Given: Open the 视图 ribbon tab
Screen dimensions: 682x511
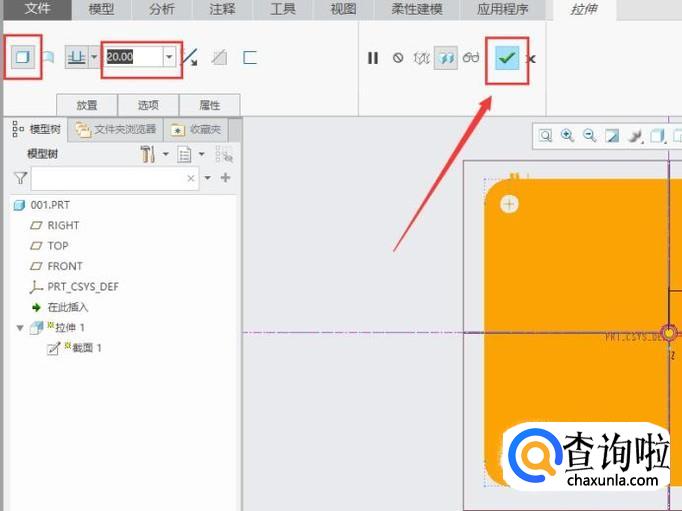Looking at the screenshot, I should [343, 9].
